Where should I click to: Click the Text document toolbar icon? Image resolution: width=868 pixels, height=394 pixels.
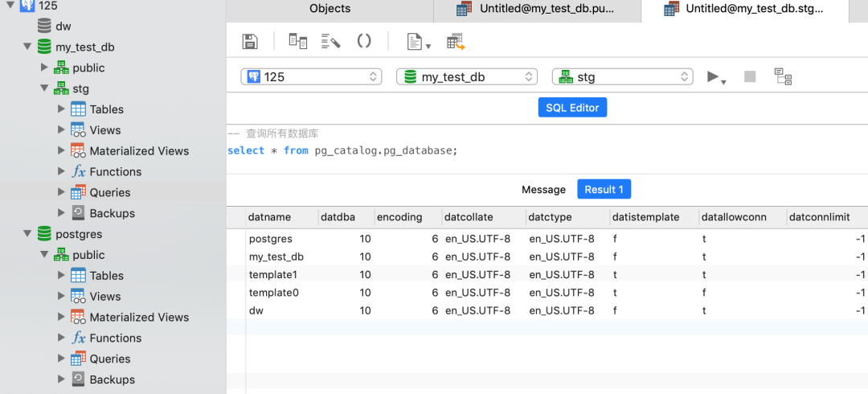(x=419, y=42)
